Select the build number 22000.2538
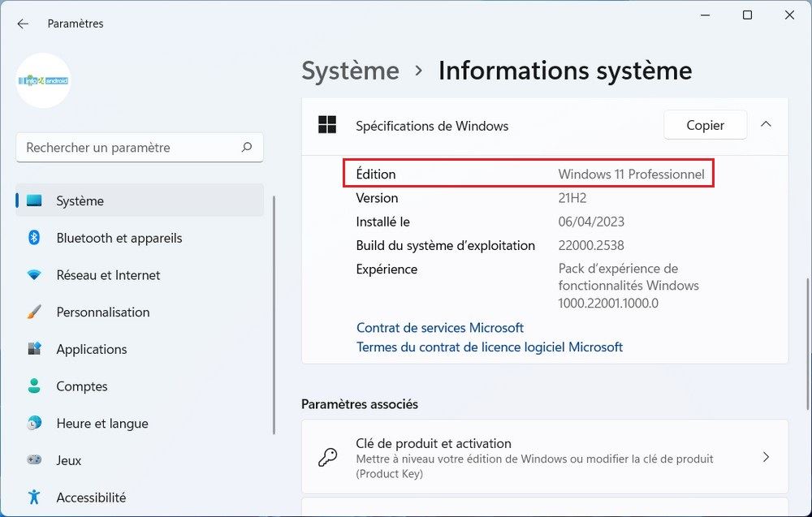The width and height of the screenshot is (812, 517). (591, 245)
